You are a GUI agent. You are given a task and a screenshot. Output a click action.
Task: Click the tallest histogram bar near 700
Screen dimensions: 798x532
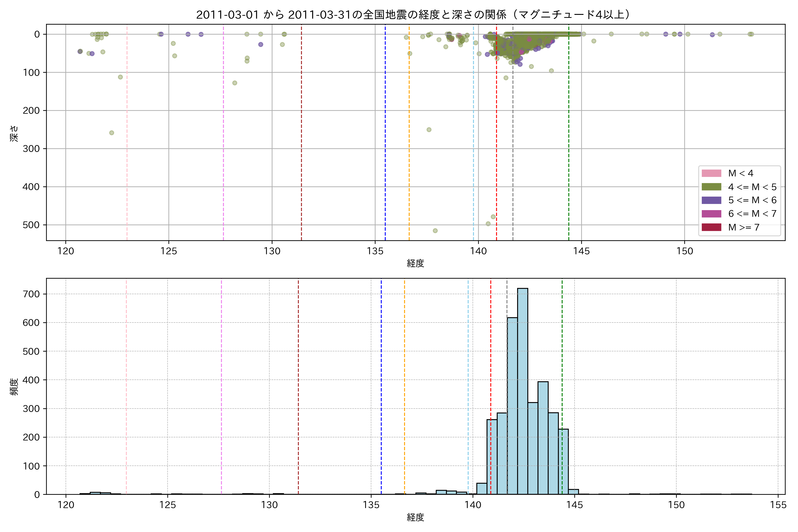click(522, 390)
